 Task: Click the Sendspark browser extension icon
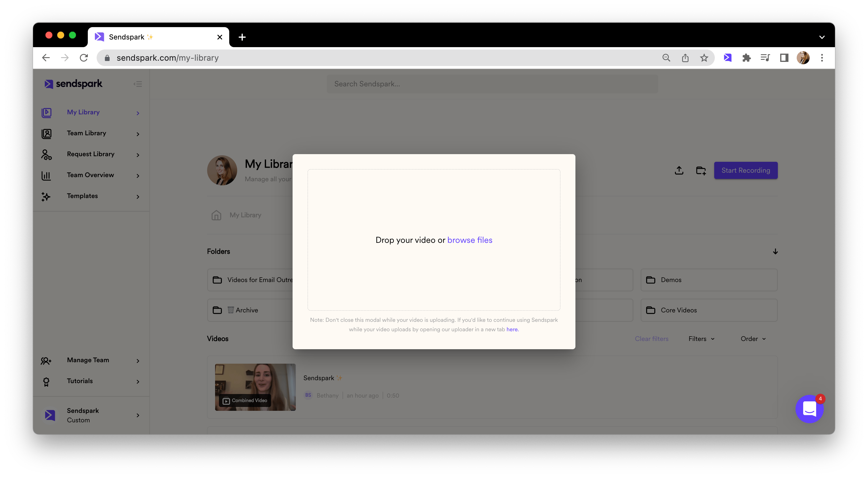click(727, 58)
